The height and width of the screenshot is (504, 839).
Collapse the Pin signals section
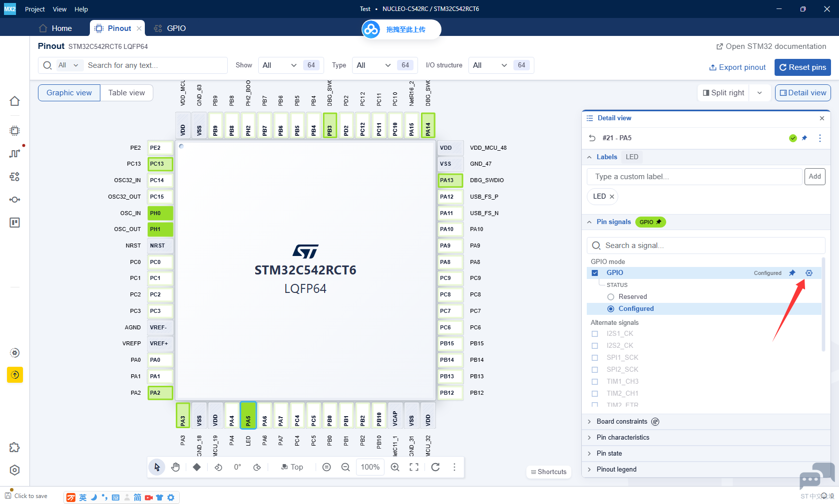tap(590, 222)
